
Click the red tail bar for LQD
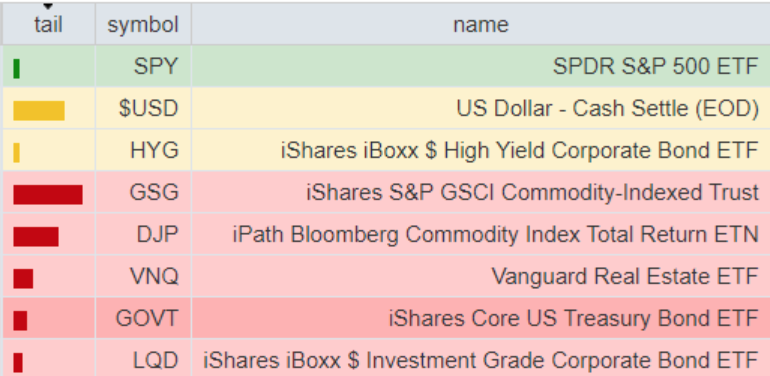pos(18,363)
